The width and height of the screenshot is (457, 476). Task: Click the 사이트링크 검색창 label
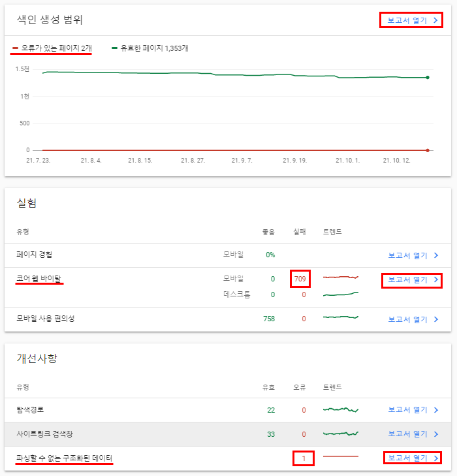tap(44, 434)
